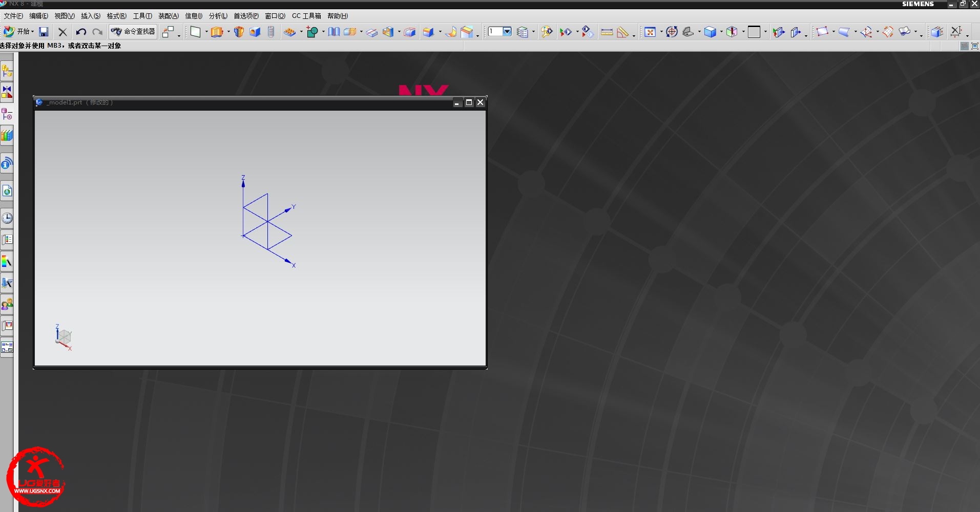Open the History clock sidebar tab

pos(7,218)
